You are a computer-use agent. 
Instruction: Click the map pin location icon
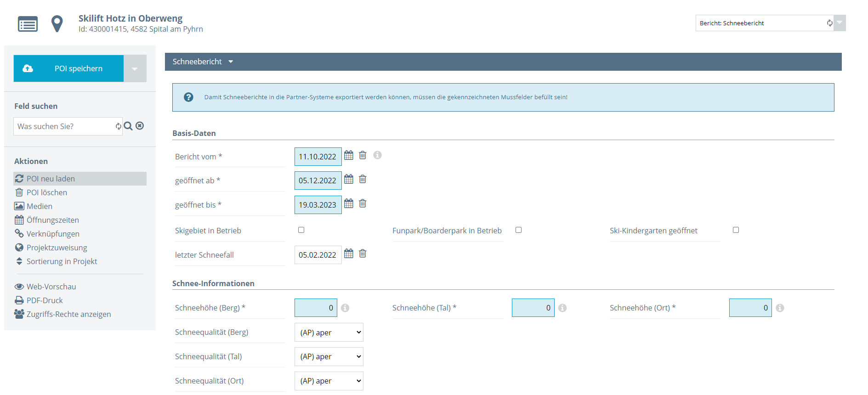coord(57,24)
